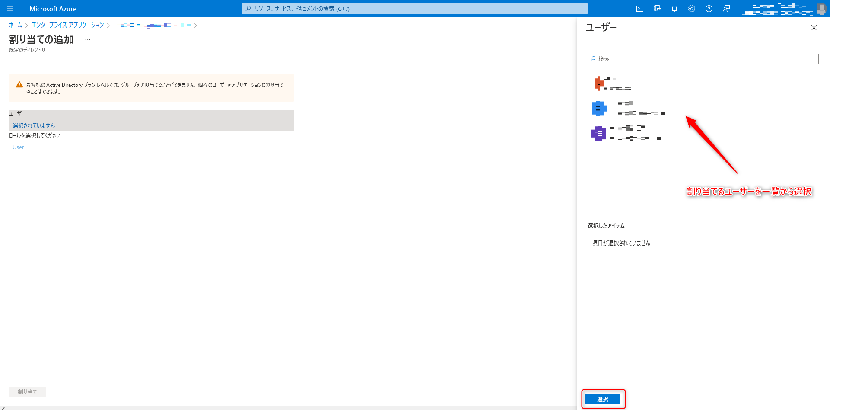Open the Azure portal hamburger menu
The image size is (868, 410).
(10, 9)
